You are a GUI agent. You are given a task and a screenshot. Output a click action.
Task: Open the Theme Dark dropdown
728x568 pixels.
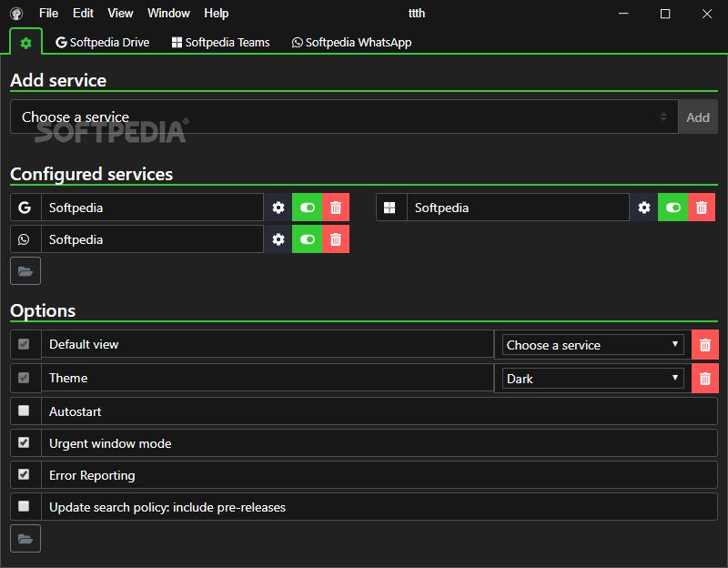[x=593, y=378]
